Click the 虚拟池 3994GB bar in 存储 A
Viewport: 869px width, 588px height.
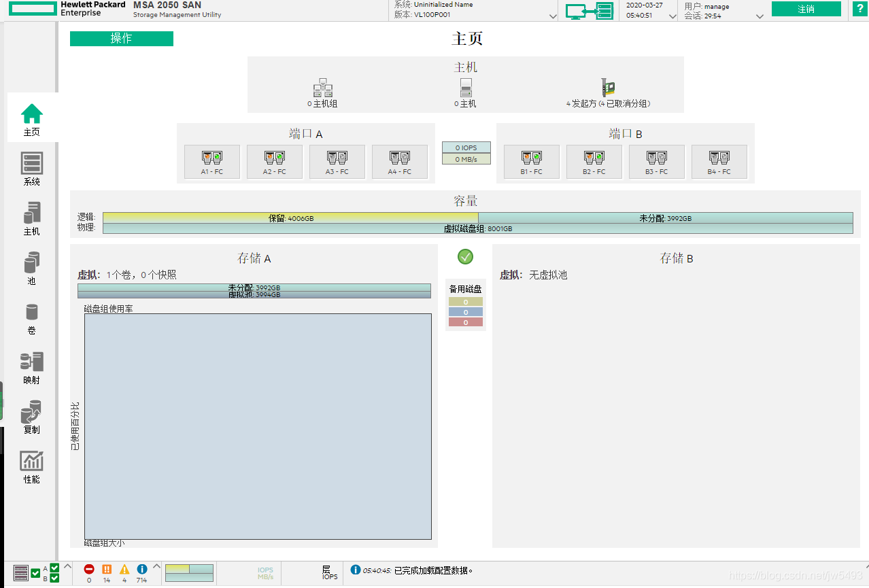tap(254, 295)
